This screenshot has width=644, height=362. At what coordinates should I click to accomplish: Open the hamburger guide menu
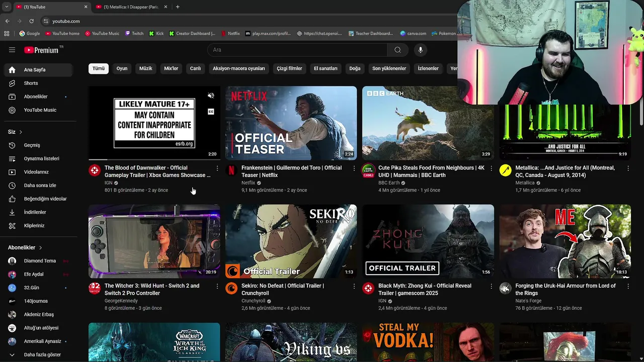point(12,50)
